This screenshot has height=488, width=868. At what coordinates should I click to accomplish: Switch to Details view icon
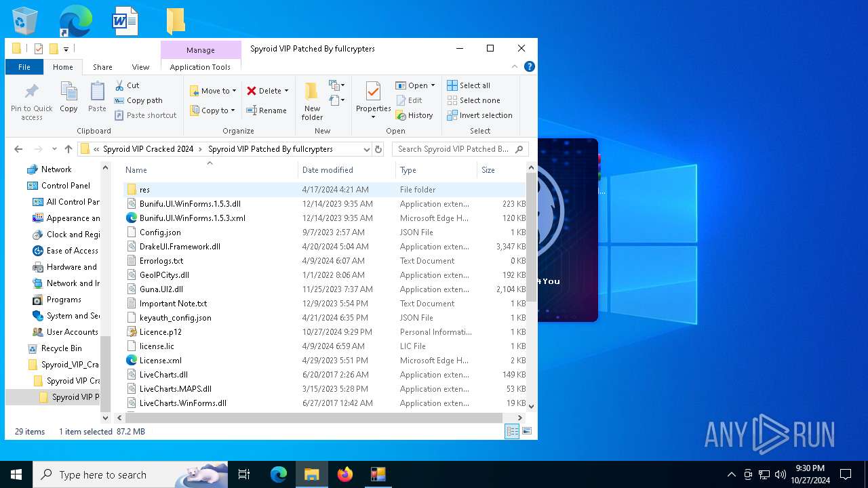[512, 431]
